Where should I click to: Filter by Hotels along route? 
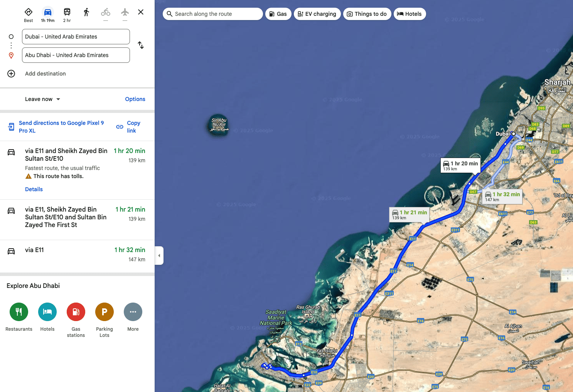(410, 14)
